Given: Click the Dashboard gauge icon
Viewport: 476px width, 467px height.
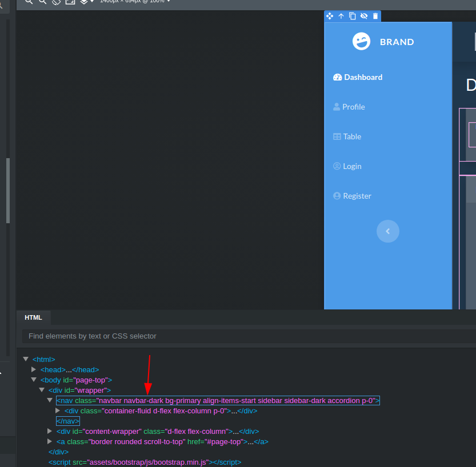Looking at the screenshot, I should coord(337,77).
